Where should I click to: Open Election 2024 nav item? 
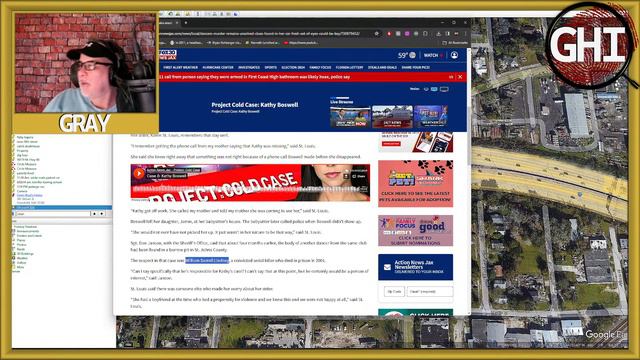(x=293, y=67)
